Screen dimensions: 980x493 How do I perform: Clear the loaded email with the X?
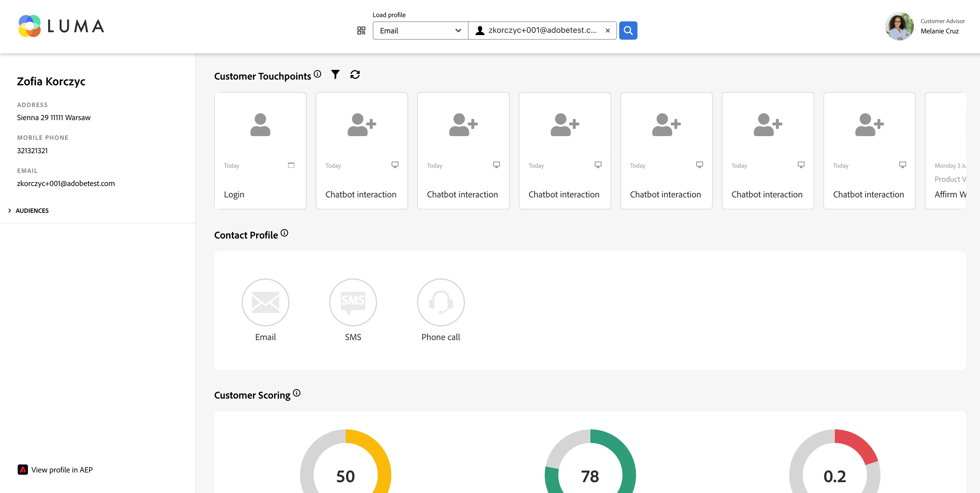pyautogui.click(x=608, y=31)
